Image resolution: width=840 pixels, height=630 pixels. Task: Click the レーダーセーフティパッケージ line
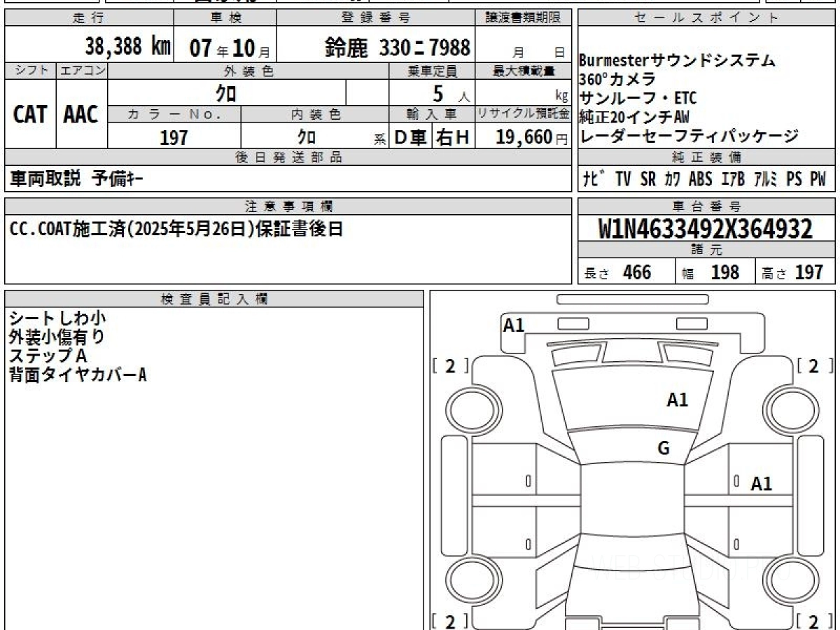(689, 136)
